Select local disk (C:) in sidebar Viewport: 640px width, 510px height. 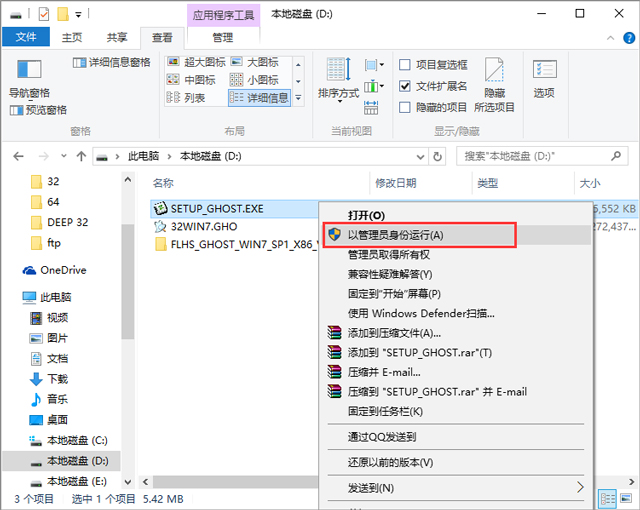pyautogui.click(x=69, y=440)
